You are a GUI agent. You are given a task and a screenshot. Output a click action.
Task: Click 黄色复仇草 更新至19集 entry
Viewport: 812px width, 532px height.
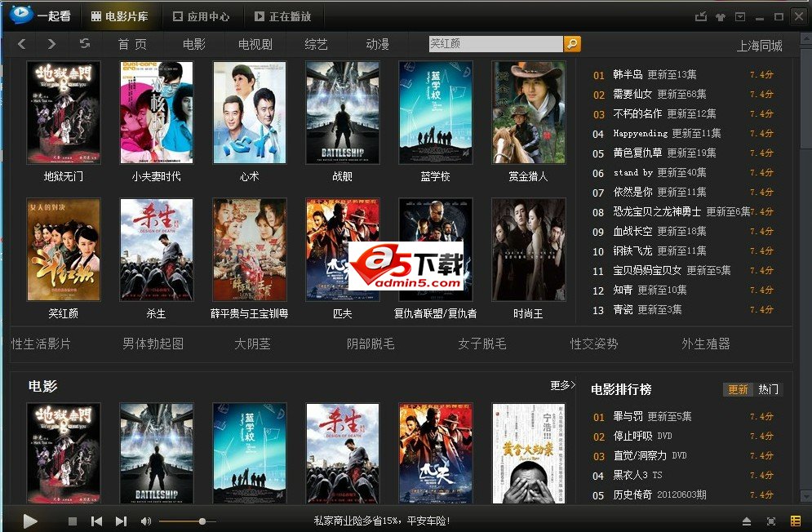(664, 153)
